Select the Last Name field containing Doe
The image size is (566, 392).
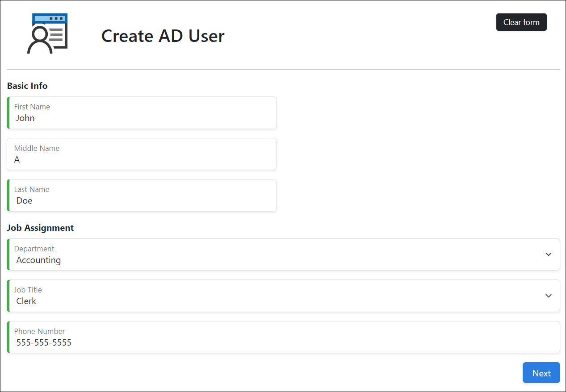tap(141, 201)
